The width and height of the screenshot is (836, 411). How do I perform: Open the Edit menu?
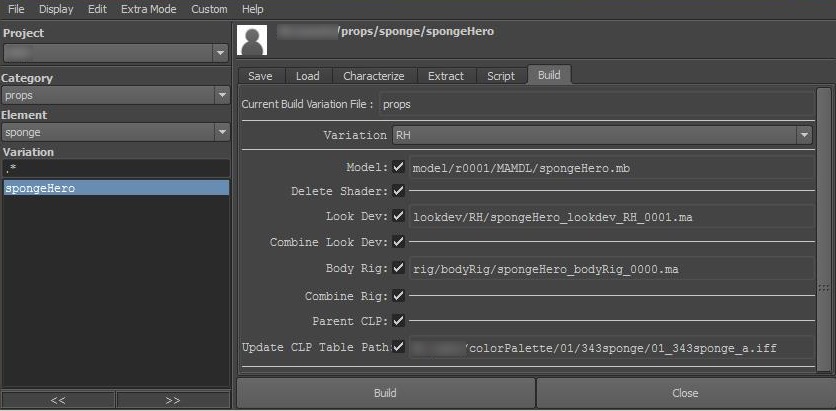click(x=97, y=9)
